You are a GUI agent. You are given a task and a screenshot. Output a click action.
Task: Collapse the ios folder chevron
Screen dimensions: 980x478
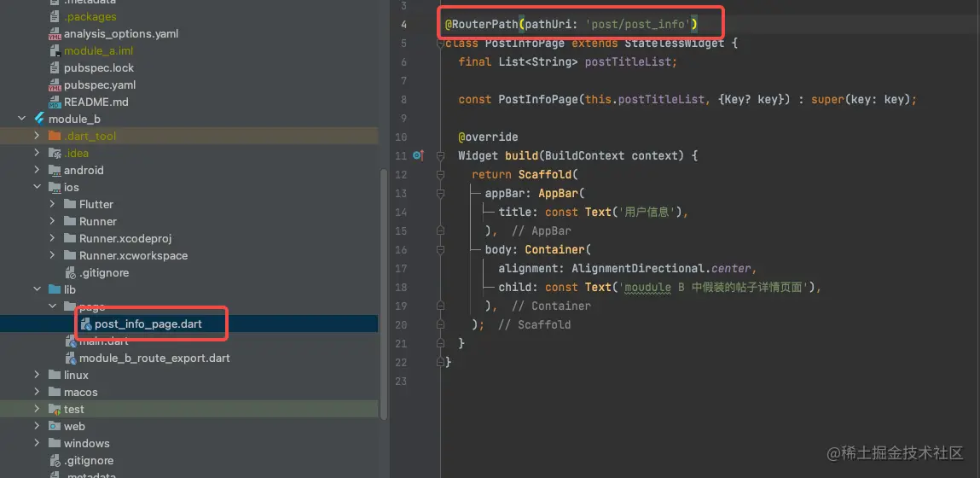tap(38, 187)
